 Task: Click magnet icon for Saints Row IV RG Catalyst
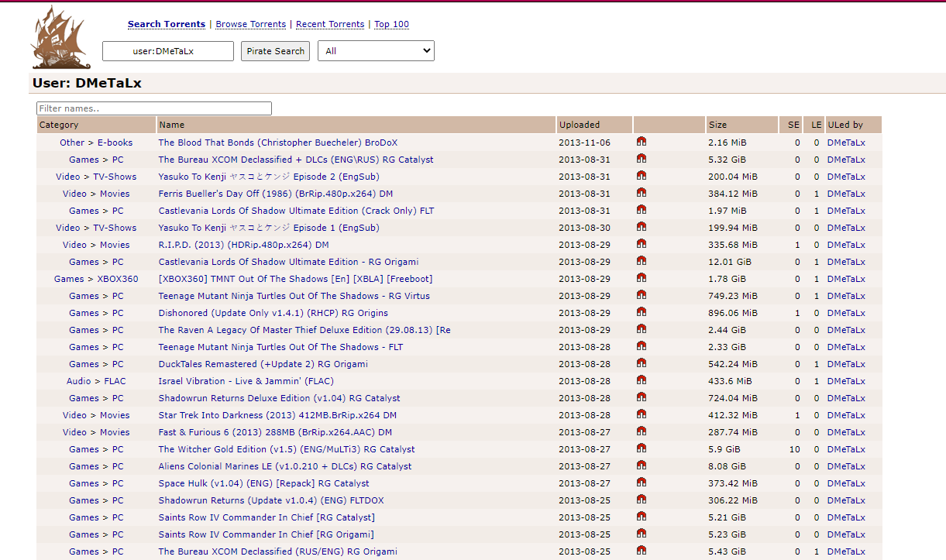click(642, 517)
